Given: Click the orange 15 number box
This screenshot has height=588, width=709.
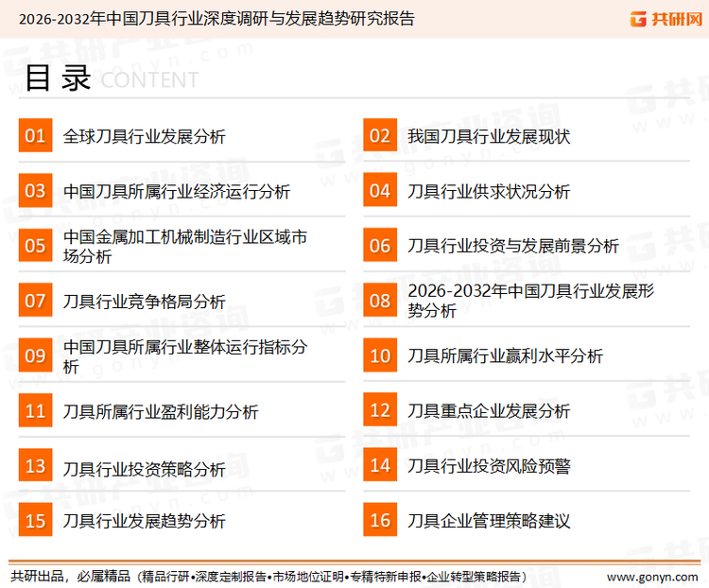Looking at the screenshot, I should coord(35,520).
